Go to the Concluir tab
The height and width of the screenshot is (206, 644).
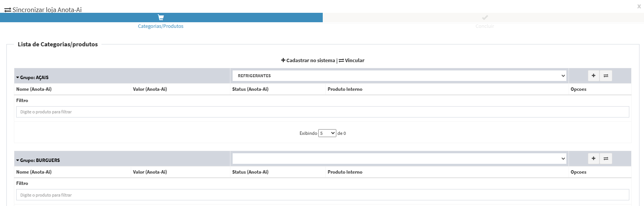click(485, 26)
